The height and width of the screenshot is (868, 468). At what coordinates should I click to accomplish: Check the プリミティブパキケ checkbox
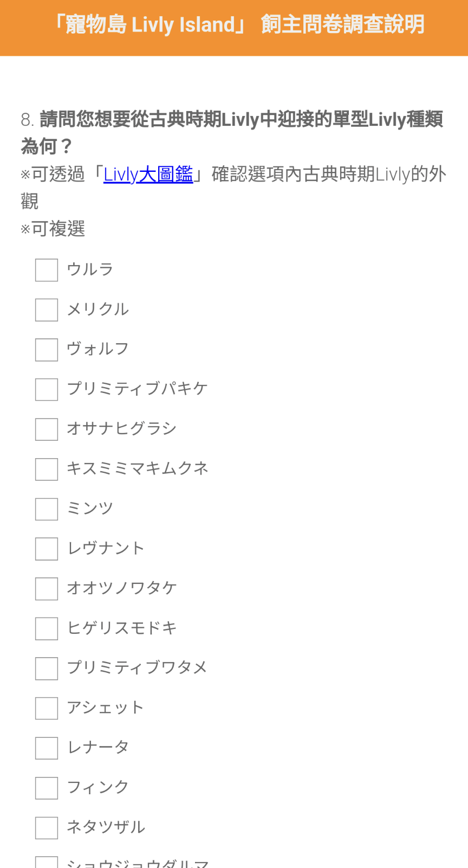coord(47,390)
